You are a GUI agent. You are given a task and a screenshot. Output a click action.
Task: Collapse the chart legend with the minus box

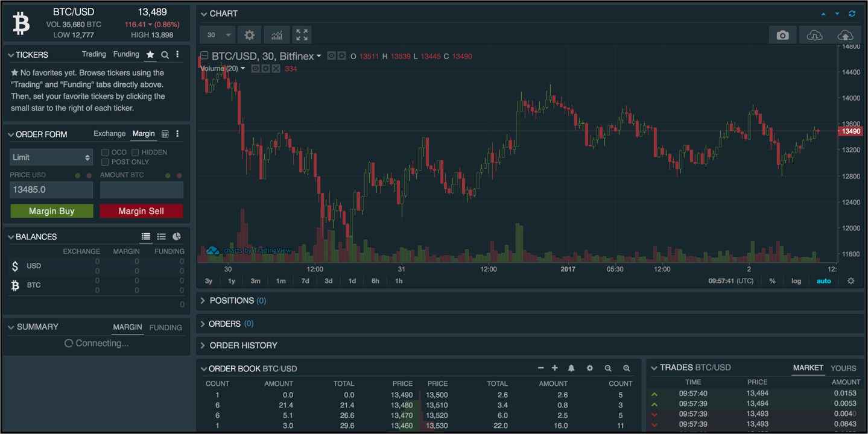click(204, 56)
